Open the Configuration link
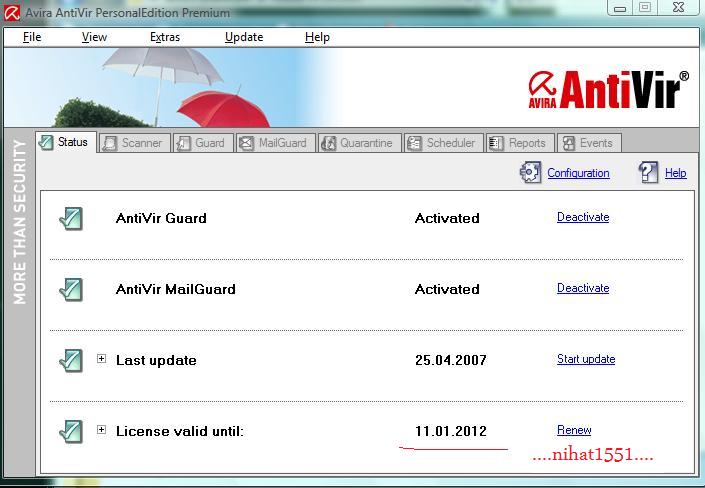The image size is (705, 488). [578, 173]
